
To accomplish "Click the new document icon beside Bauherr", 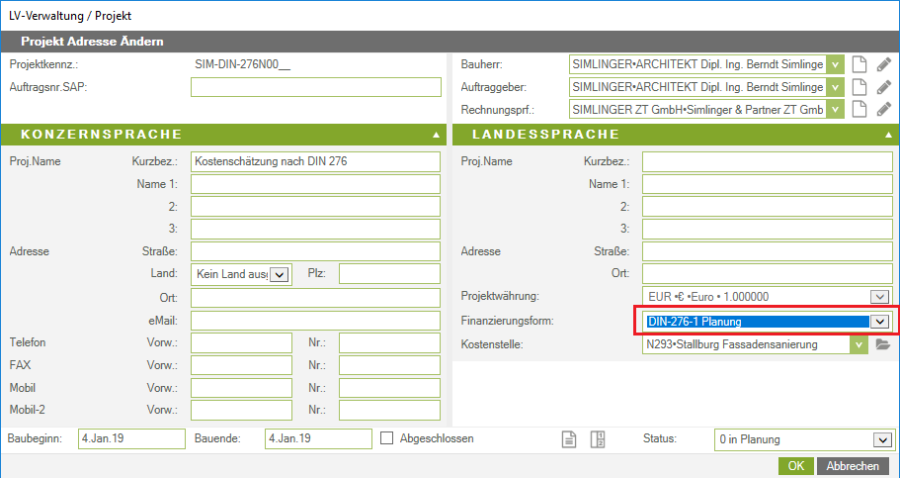I will [859, 64].
